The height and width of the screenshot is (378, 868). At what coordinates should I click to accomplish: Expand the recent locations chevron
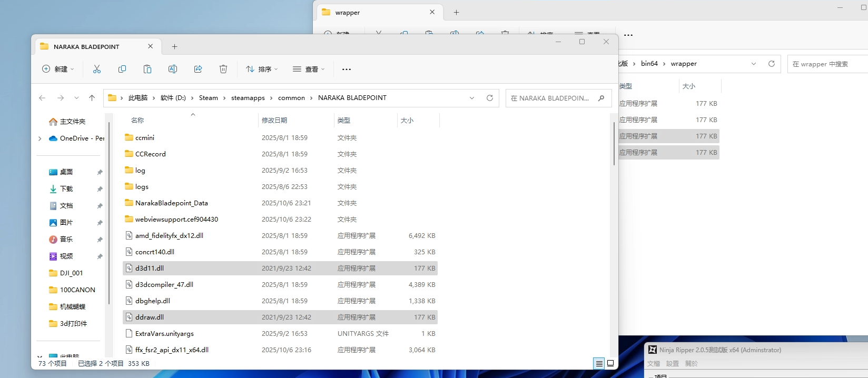77,98
